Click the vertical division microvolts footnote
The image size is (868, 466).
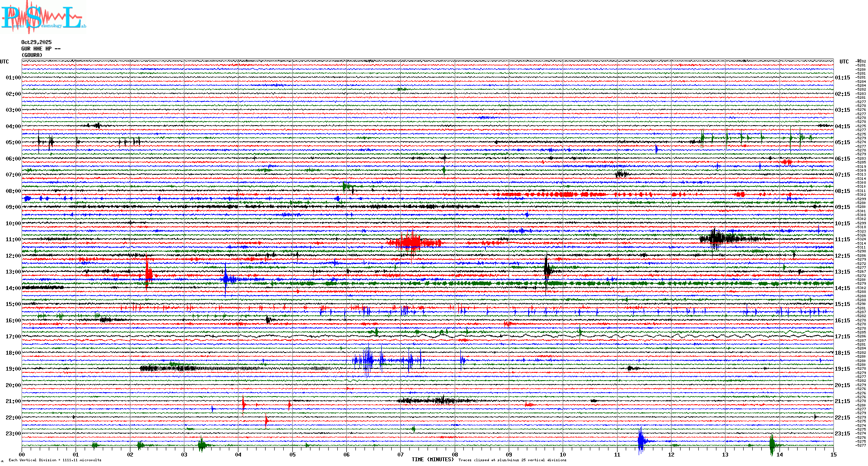pyautogui.click(x=55, y=460)
